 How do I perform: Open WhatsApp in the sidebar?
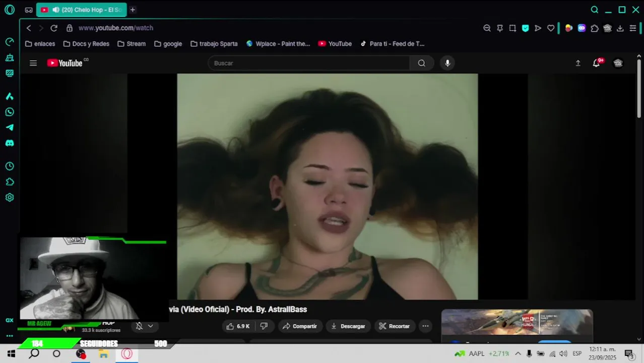pos(10,112)
